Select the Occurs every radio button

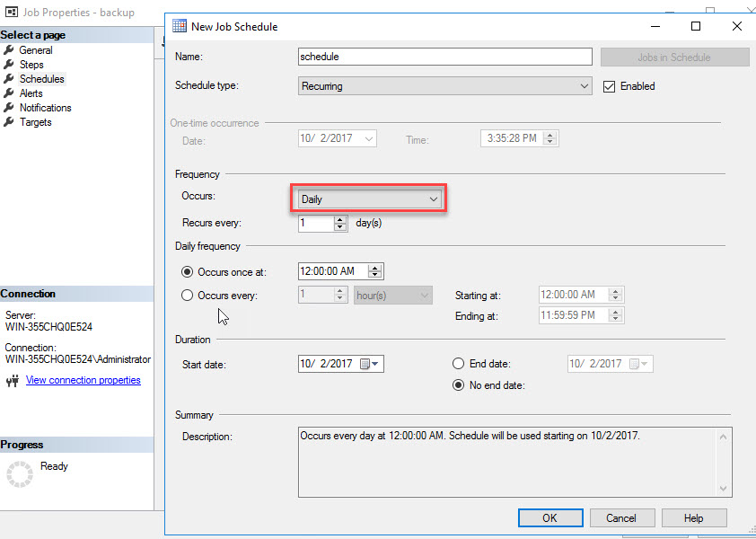(188, 295)
